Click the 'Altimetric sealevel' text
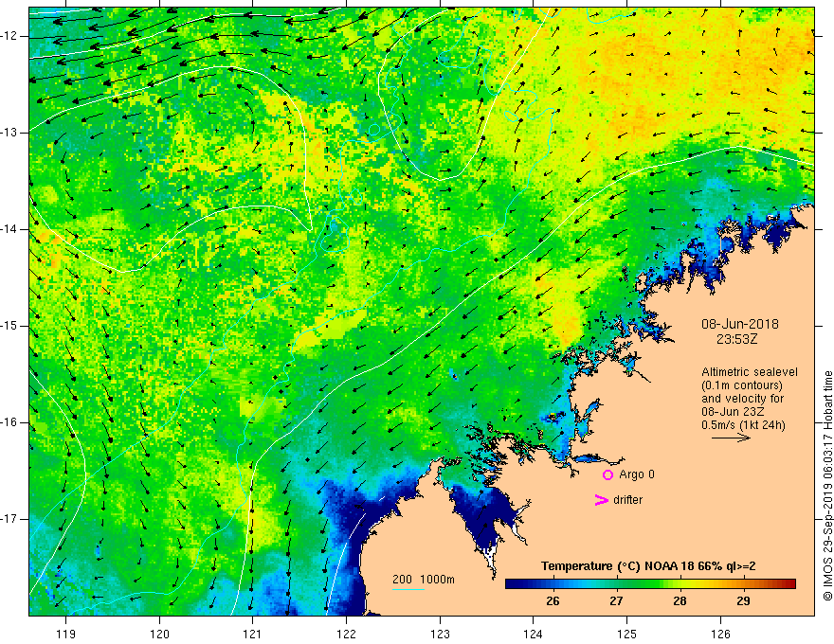The width and height of the screenshot is (834, 644). pos(750,372)
